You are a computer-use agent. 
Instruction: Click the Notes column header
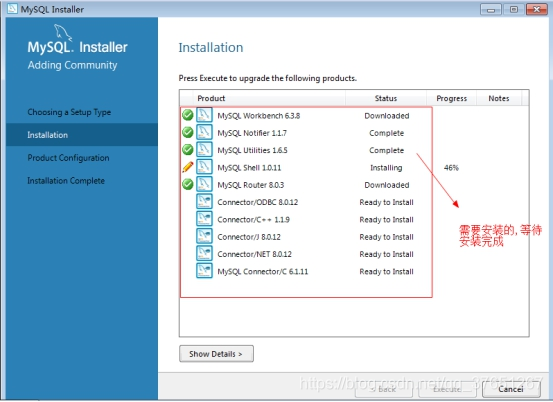click(499, 98)
